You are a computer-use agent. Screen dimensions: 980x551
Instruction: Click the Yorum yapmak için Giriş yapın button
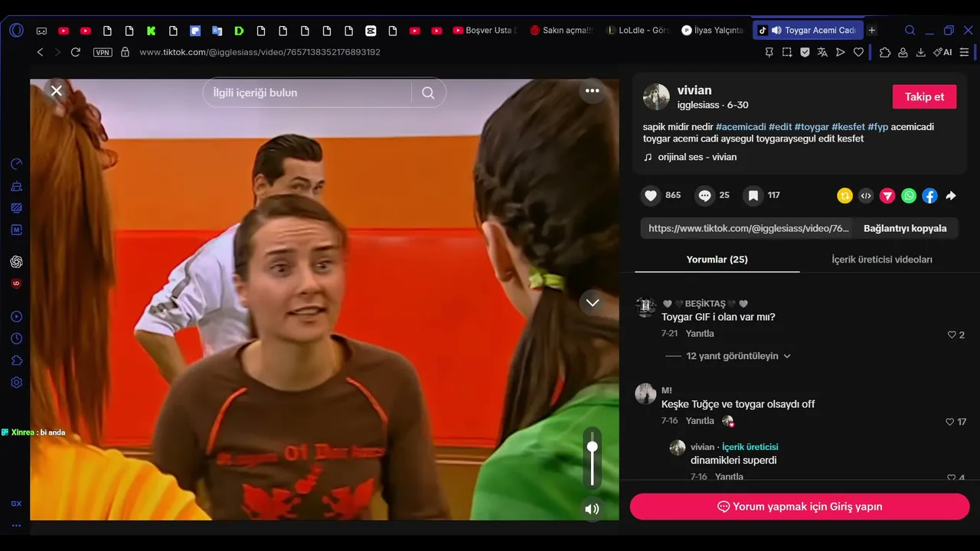tap(799, 507)
